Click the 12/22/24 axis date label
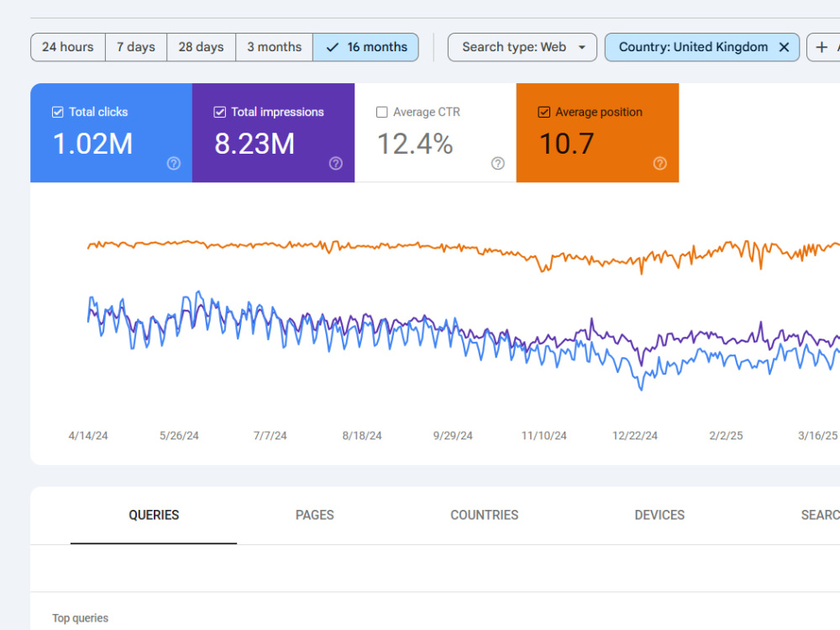The height and width of the screenshot is (630, 840). click(x=635, y=435)
